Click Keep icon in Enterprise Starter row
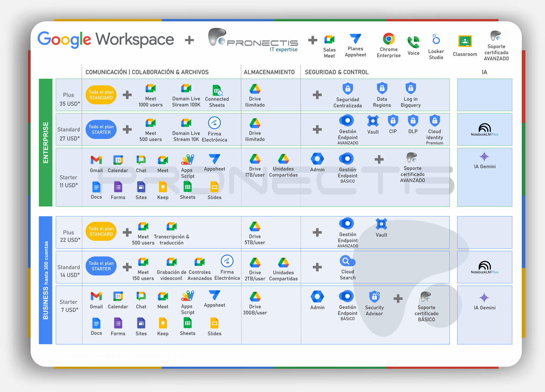 click(x=163, y=187)
